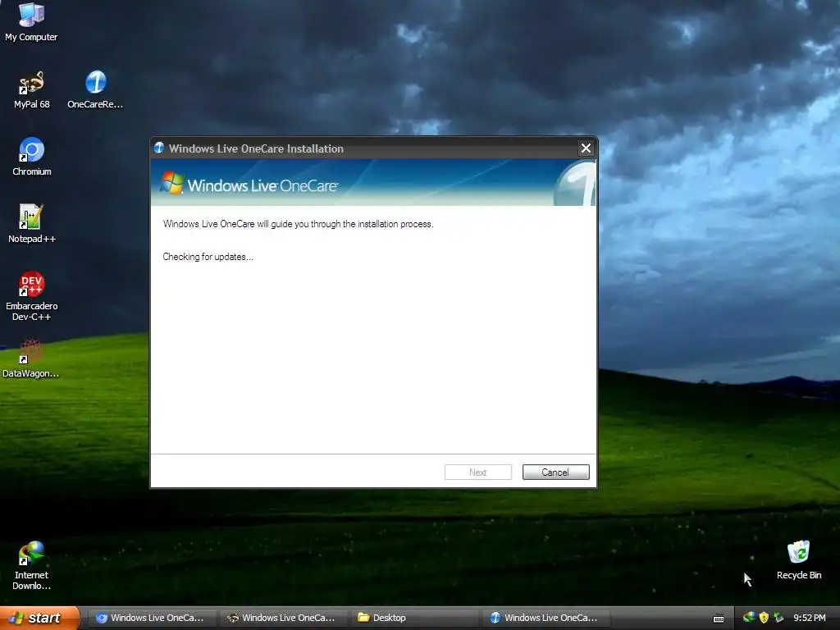
Task: Select the Embarcadero Dev-C++ shortcut
Action: pyautogui.click(x=32, y=296)
